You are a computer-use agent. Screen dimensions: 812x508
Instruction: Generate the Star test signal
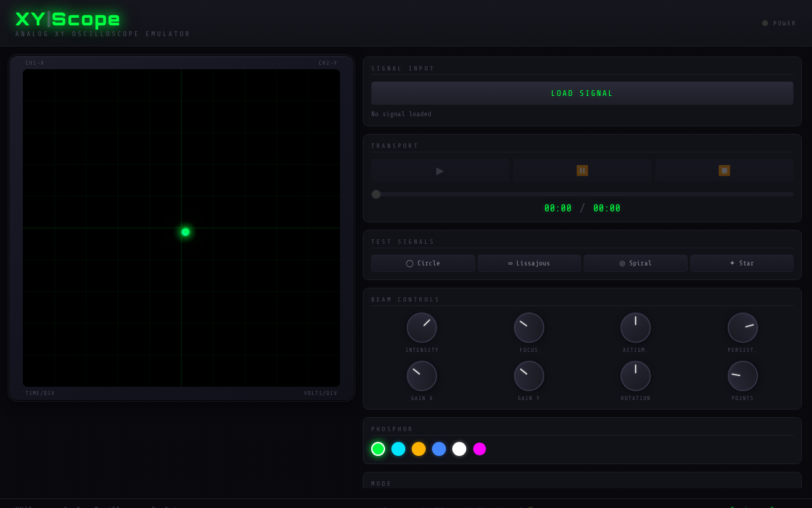742,264
